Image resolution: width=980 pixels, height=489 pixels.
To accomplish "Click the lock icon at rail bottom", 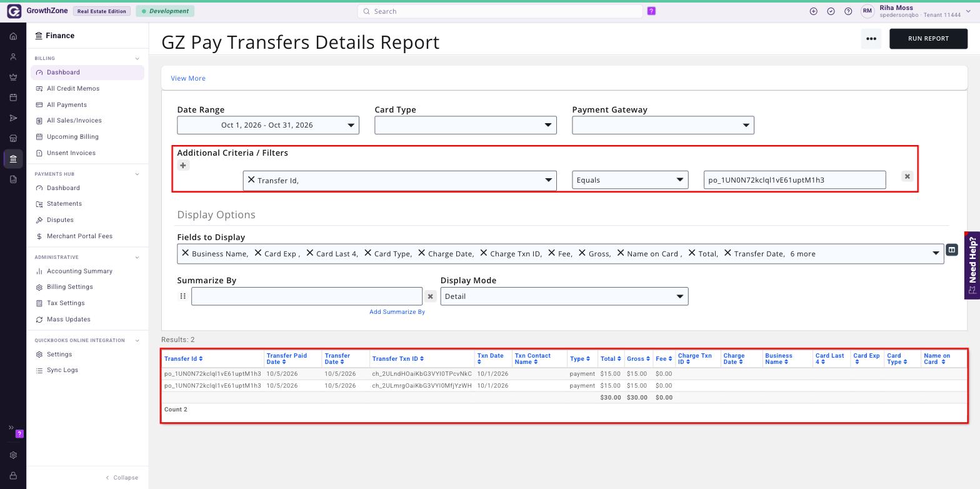I will tap(13, 476).
